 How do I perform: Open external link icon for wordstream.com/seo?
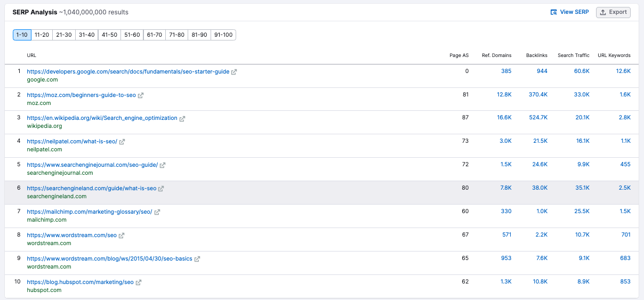point(122,236)
